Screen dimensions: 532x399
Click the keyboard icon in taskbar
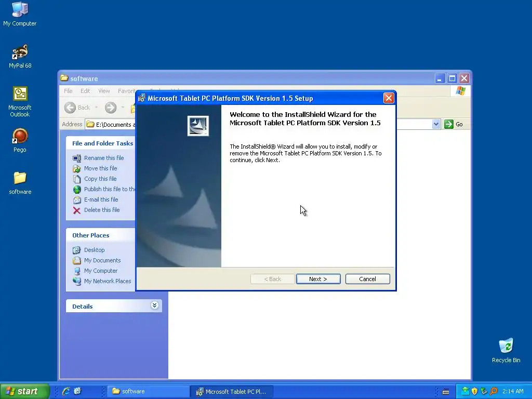tap(446, 392)
